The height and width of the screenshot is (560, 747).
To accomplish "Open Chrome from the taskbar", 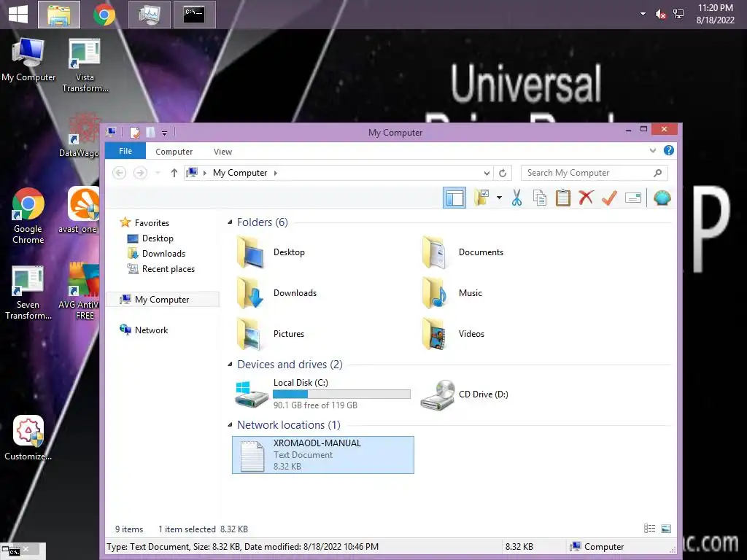I will [x=104, y=15].
